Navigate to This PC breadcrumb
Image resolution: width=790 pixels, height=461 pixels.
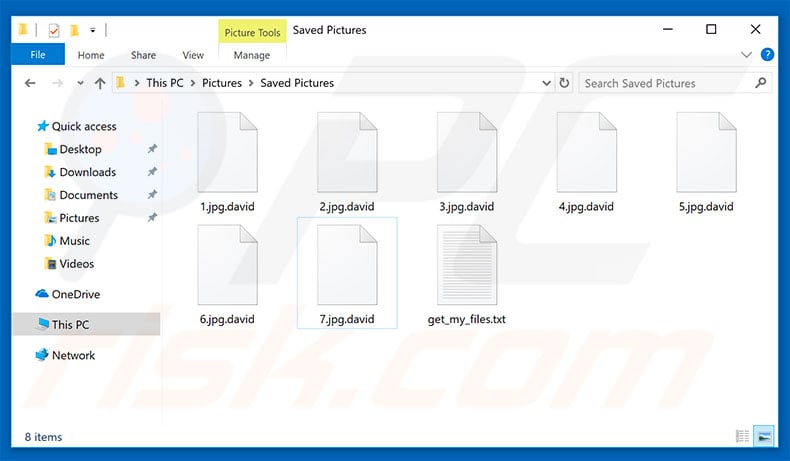pyautogui.click(x=165, y=83)
